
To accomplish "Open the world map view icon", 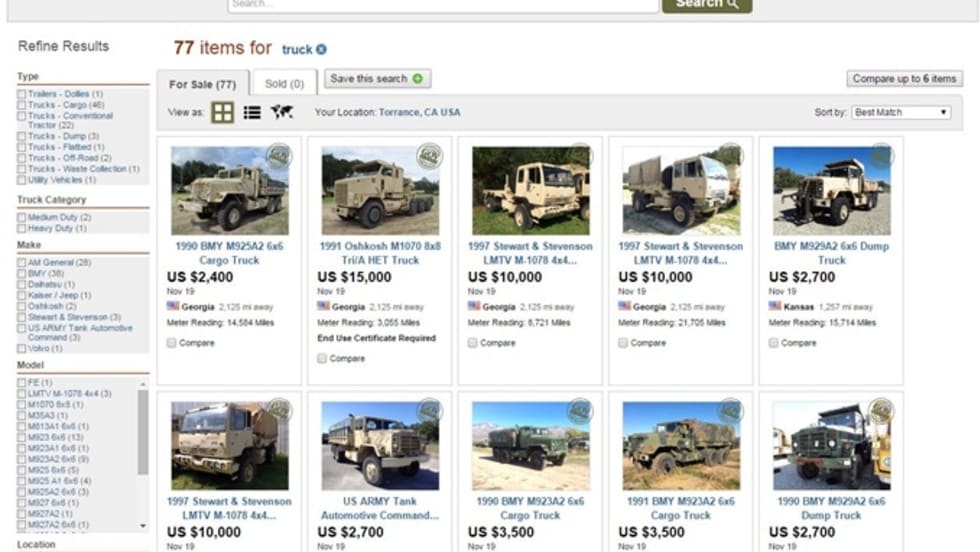I will pos(282,112).
